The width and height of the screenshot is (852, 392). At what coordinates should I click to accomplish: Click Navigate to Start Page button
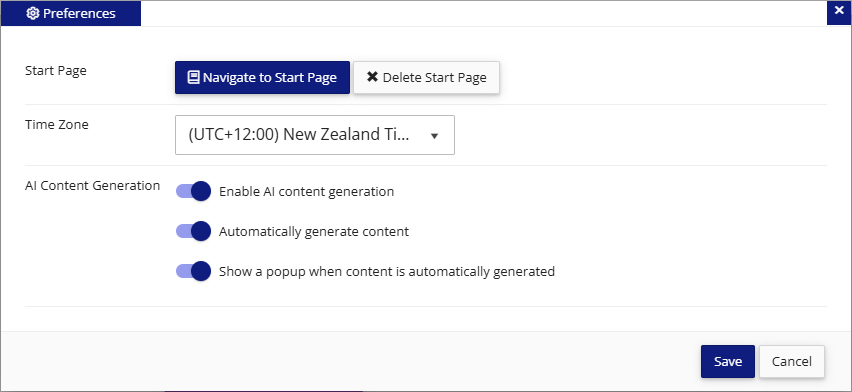tap(262, 77)
